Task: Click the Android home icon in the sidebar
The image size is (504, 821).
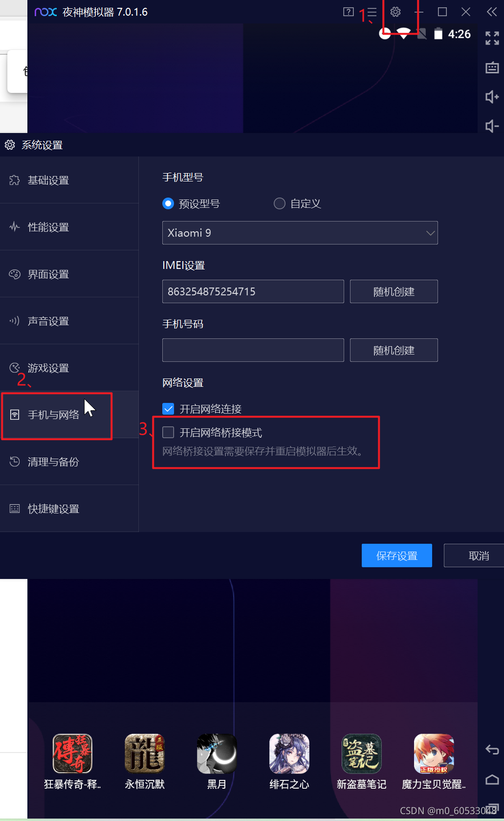Action: (492, 779)
